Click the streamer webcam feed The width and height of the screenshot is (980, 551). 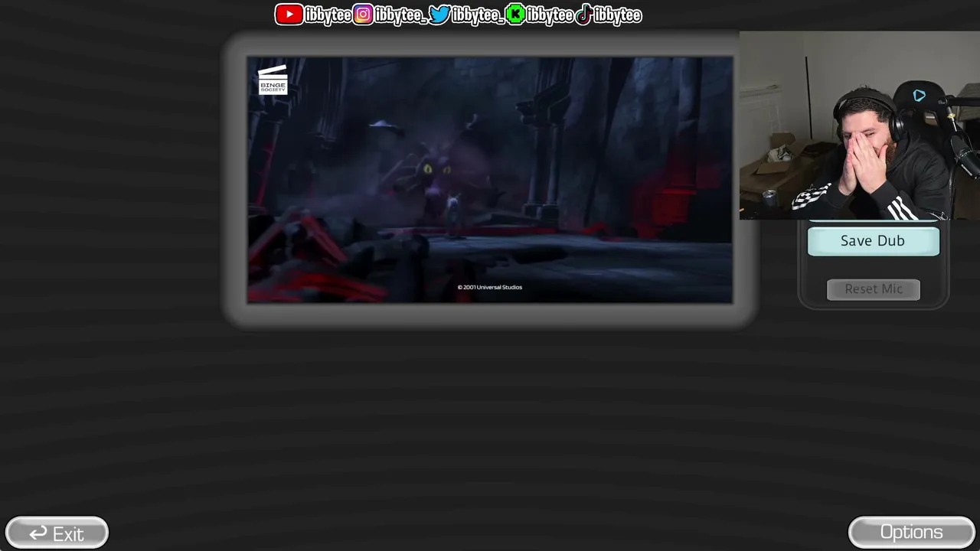tap(860, 126)
